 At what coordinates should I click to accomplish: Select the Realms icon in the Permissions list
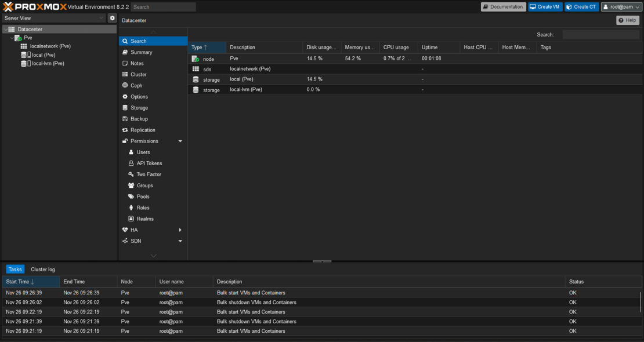pos(132,219)
